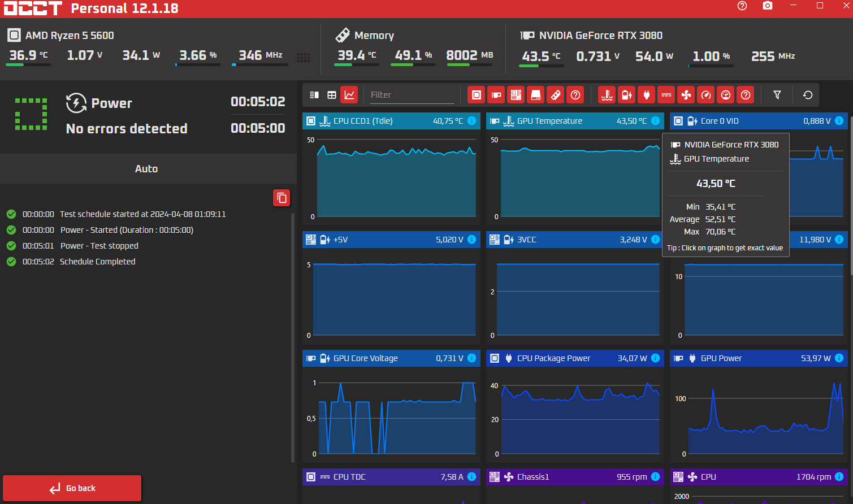Click the Go back button
853x504 pixels.
pyautogui.click(x=72, y=488)
